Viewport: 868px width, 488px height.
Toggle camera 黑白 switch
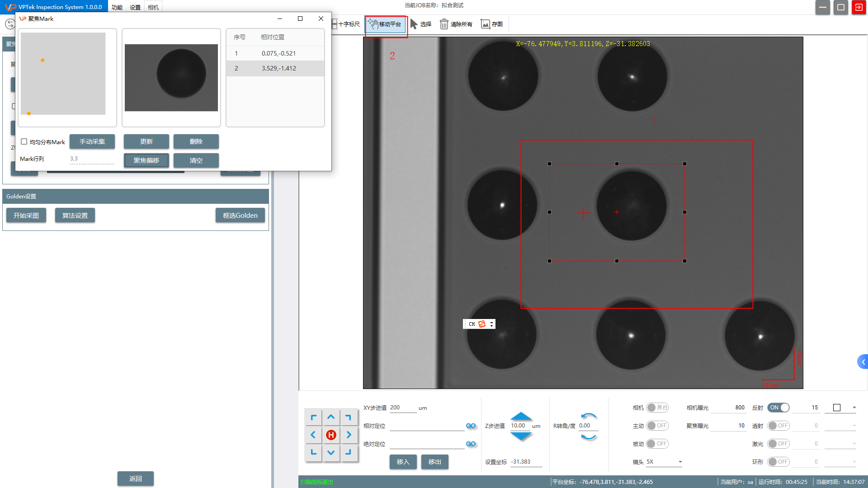(657, 408)
